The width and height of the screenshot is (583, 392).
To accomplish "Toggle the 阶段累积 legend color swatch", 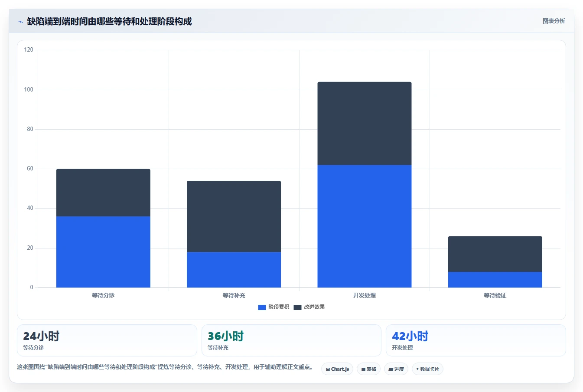I will point(262,307).
